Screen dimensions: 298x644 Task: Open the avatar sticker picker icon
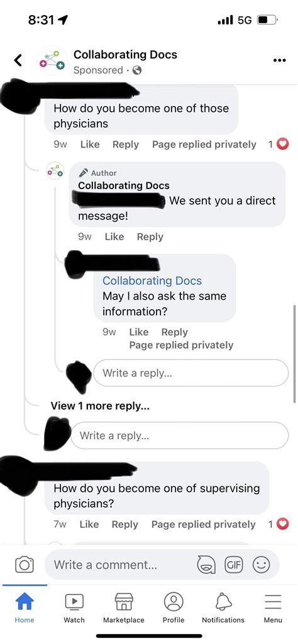206,564
